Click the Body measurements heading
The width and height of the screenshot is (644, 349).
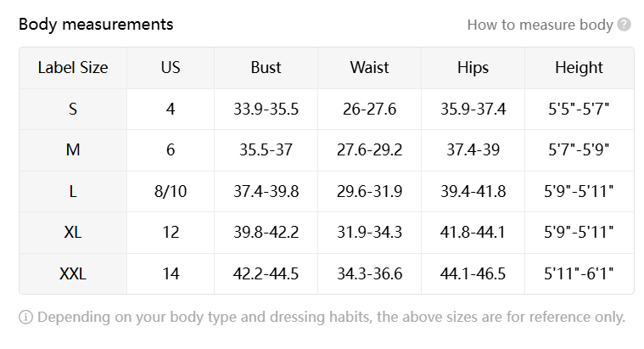tap(96, 25)
